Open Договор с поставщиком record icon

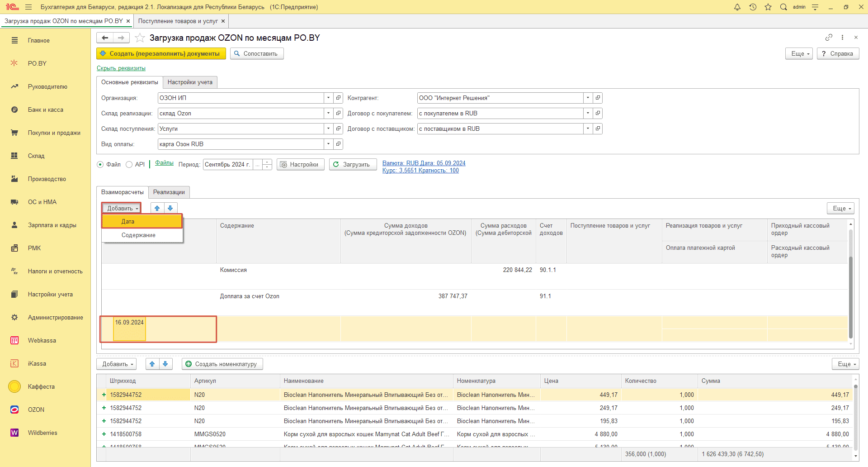[x=598, y=129]
